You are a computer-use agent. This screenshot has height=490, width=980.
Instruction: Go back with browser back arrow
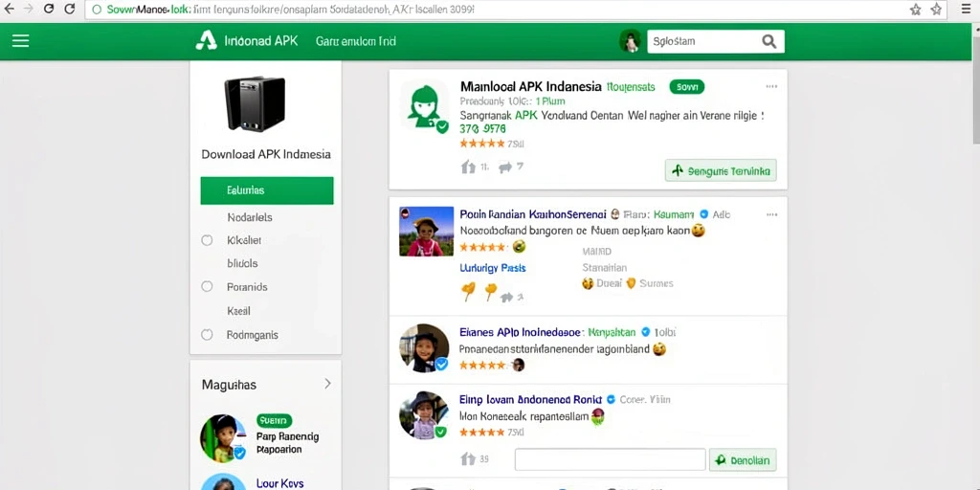(x=9, y=10)
